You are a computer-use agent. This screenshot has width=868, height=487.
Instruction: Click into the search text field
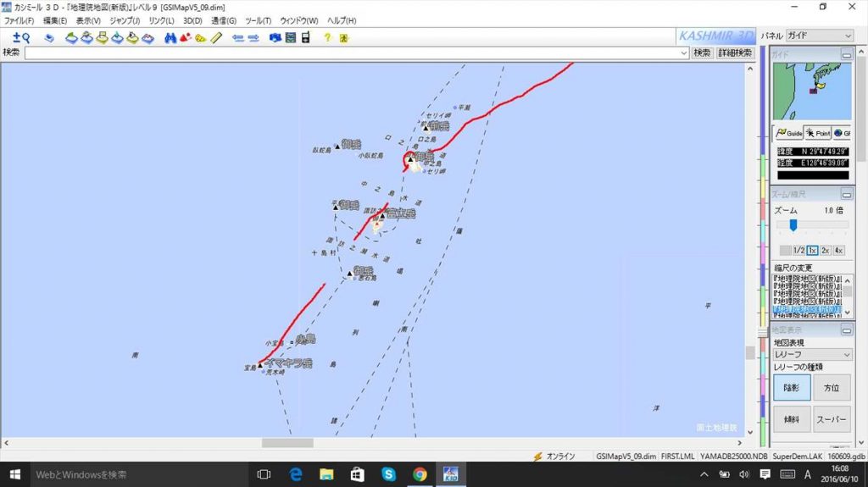click(x=352, y=53)
